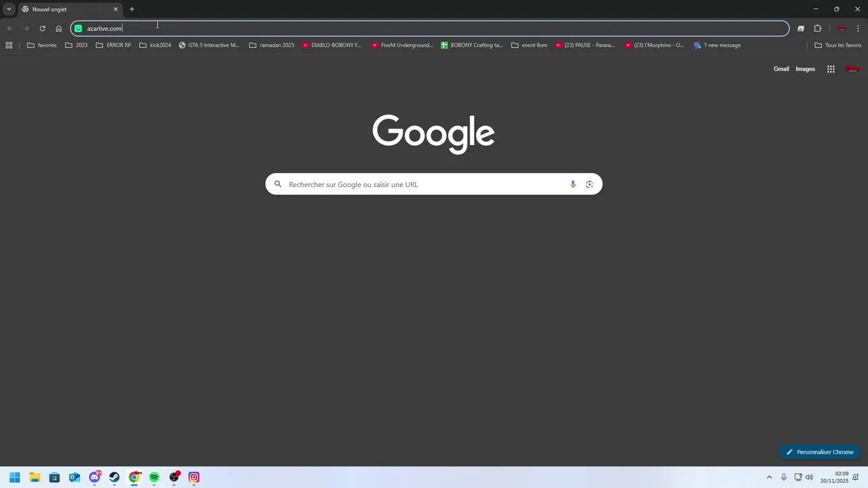Open the Images link
Image resolution: width=868 pixels, height=488 pixels.
(x=805, y=69)
